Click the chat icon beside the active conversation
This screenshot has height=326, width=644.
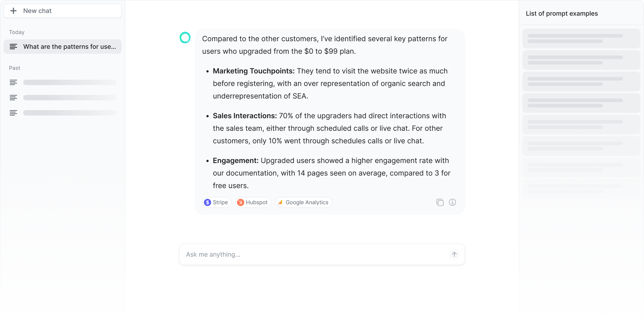point(14,46)
